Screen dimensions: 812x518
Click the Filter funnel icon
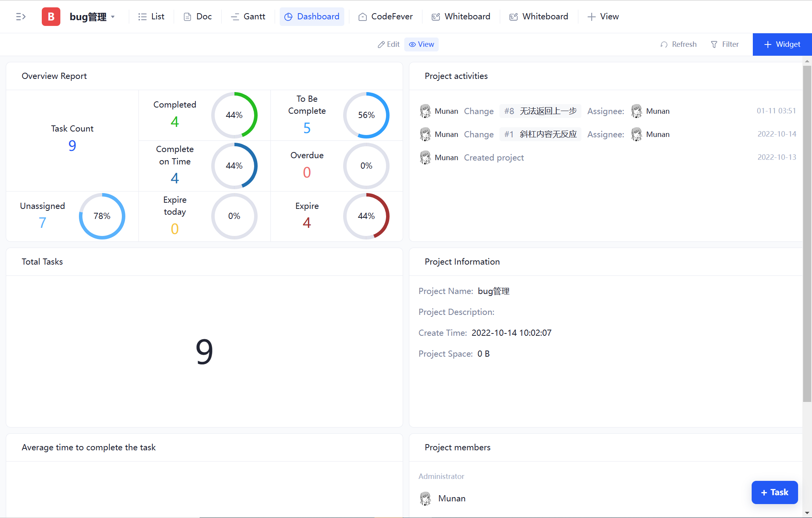click(x=714, y=44)
